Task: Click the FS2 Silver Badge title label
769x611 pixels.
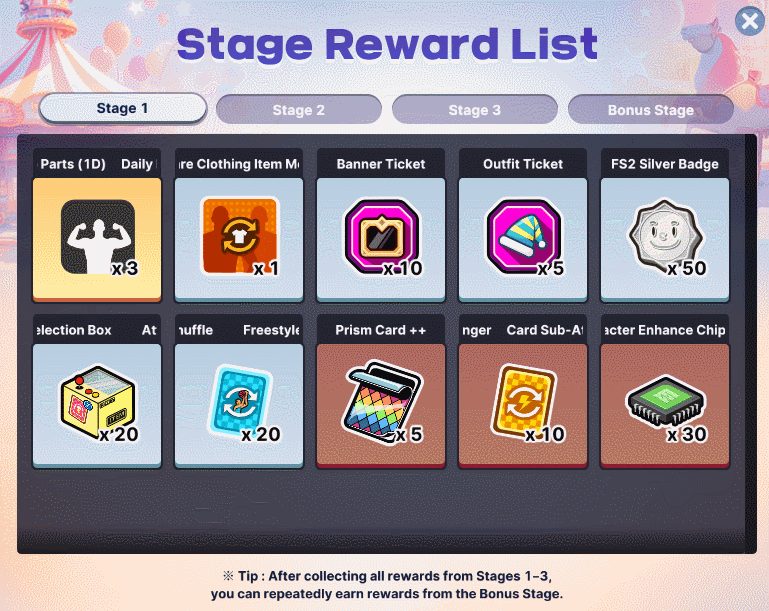Action: point(665,164)
